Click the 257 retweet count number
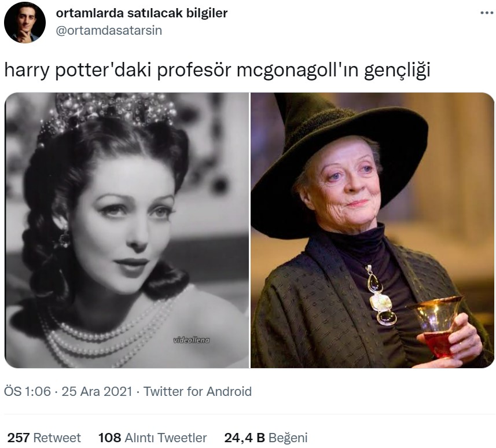Viewport: 496px width, 448px height. tap(19, 438)
